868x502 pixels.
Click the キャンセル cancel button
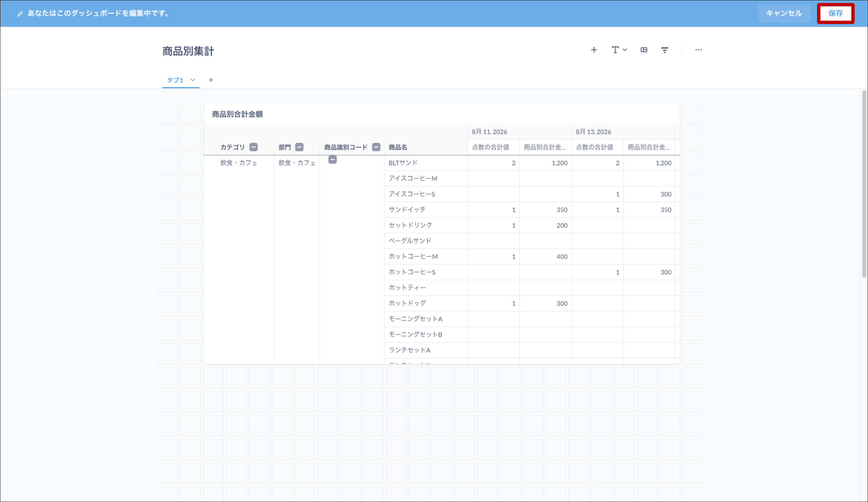(784, 13)
